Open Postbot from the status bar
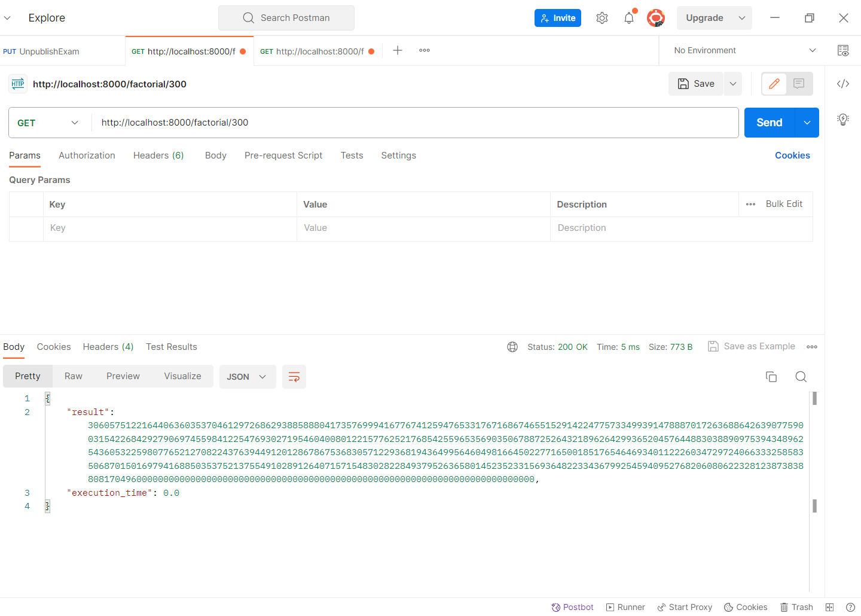The image size is (861, 616). pos(572,607)
